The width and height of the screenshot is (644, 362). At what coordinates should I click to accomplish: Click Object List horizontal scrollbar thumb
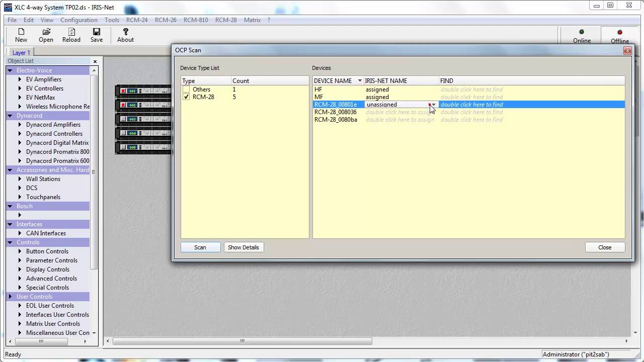click(x=41, y=341)
